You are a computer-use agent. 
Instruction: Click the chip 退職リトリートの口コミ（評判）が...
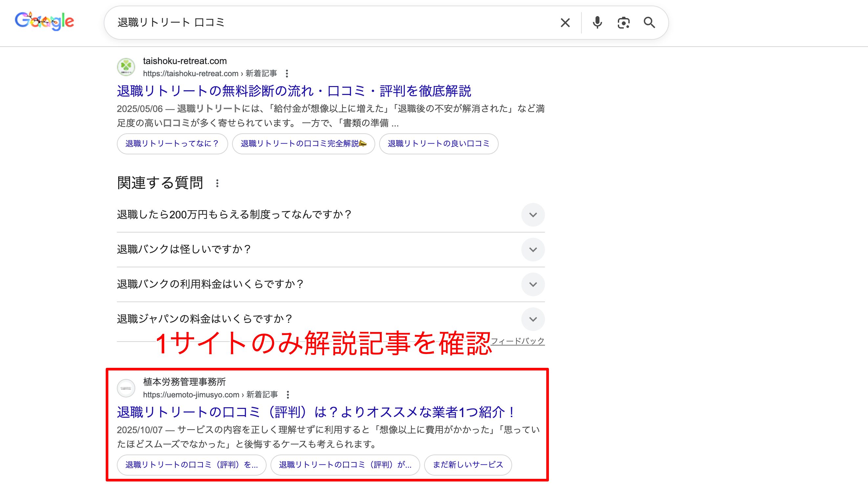345,465
